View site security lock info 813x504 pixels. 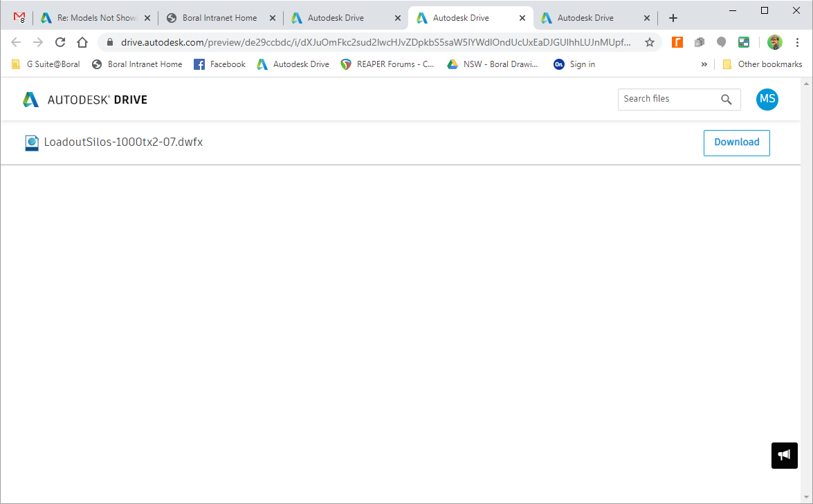coord(109,42)
